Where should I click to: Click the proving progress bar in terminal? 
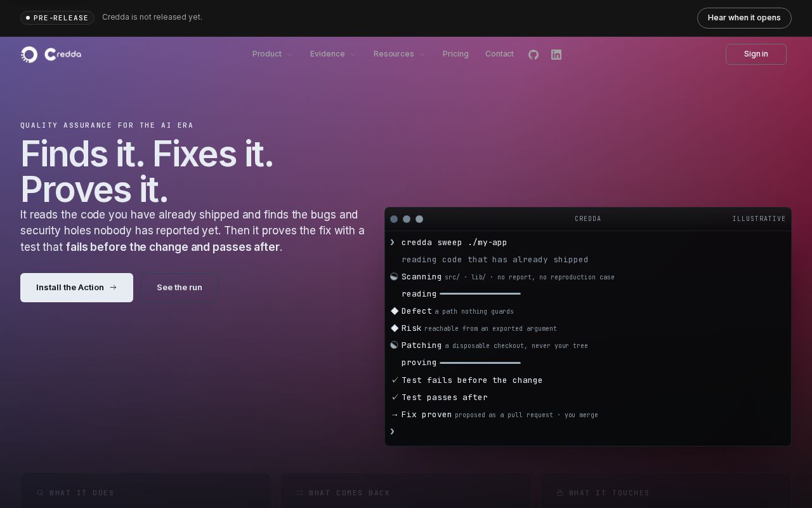tap(480, 363)
